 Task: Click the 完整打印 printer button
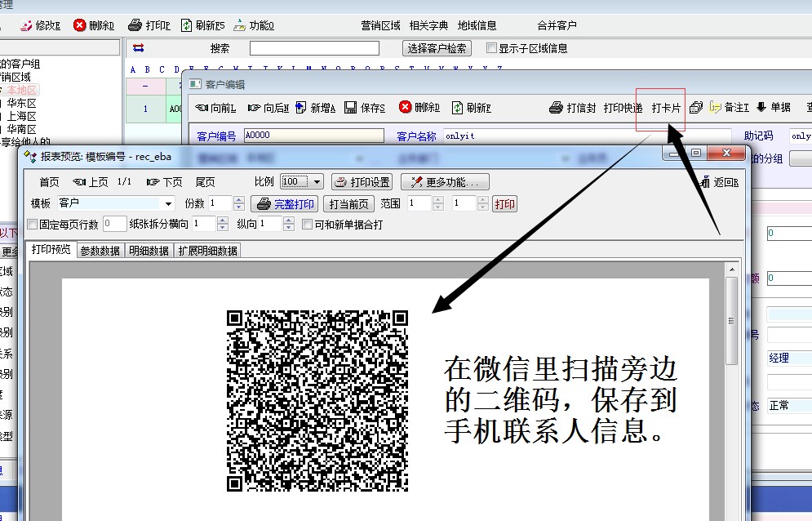click(x=284, y=204)
